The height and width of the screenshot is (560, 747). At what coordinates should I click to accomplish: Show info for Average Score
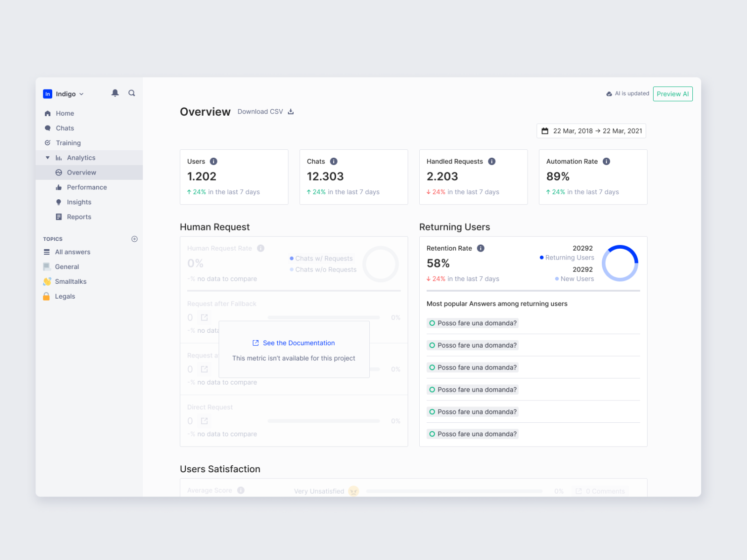241,490
